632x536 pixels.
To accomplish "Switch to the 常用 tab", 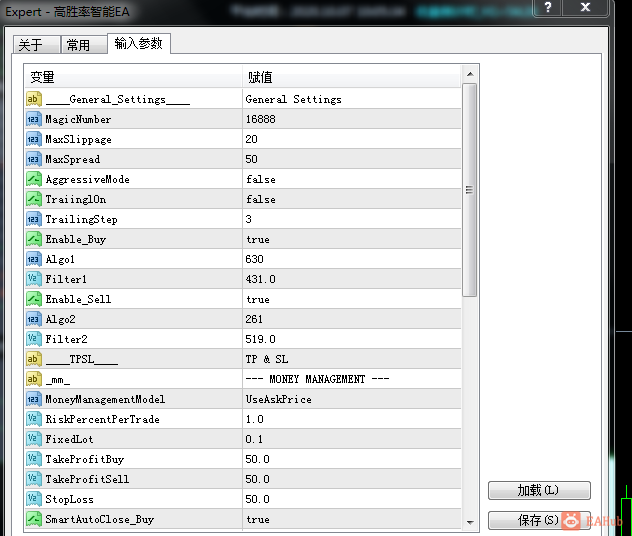I will tap(83, 44).
